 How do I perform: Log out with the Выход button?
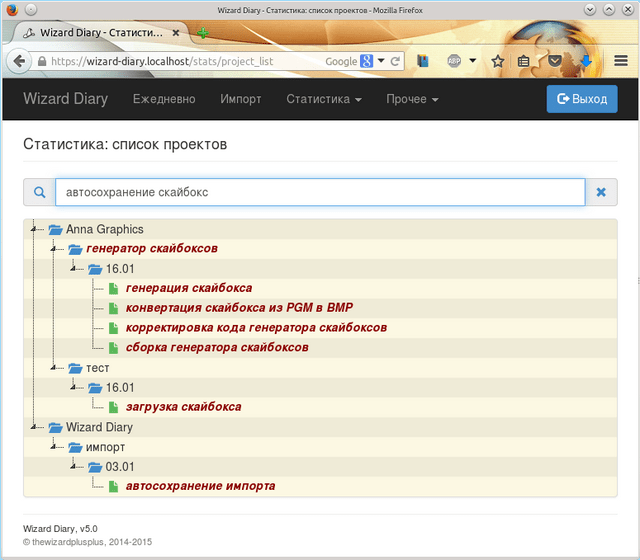tap(582, 99)
